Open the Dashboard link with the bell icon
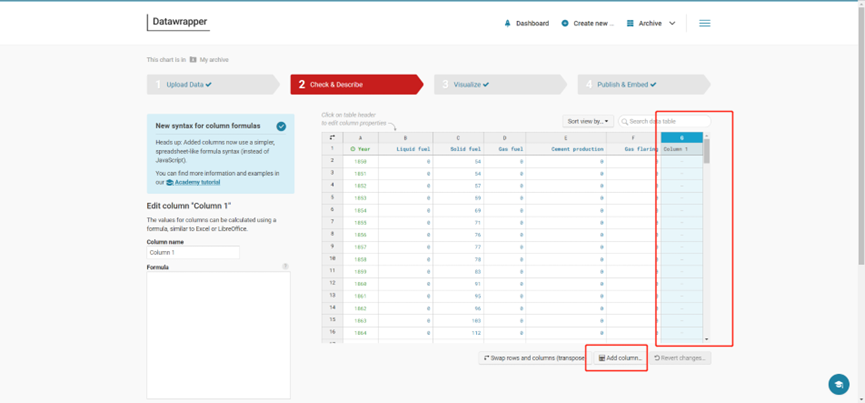This screenshot has height=403, width=865. tap(527, 23)
